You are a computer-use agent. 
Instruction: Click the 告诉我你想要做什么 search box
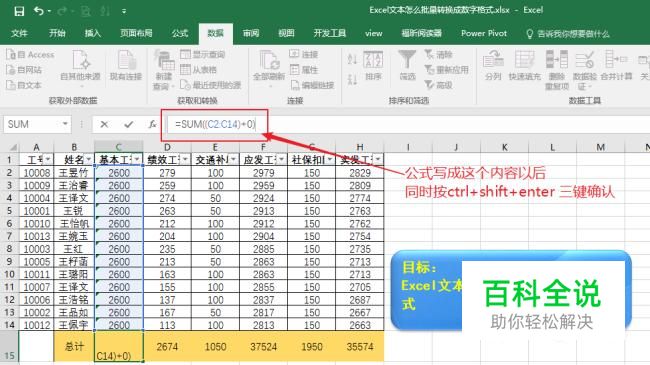pos(568,34)
